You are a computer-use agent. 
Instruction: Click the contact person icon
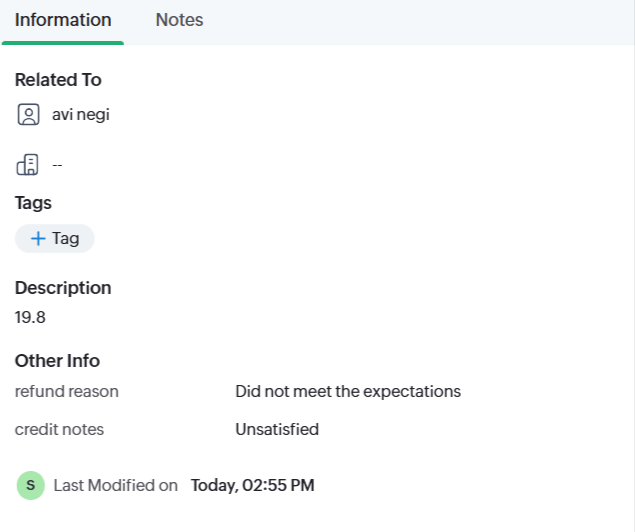pos(28,115)
